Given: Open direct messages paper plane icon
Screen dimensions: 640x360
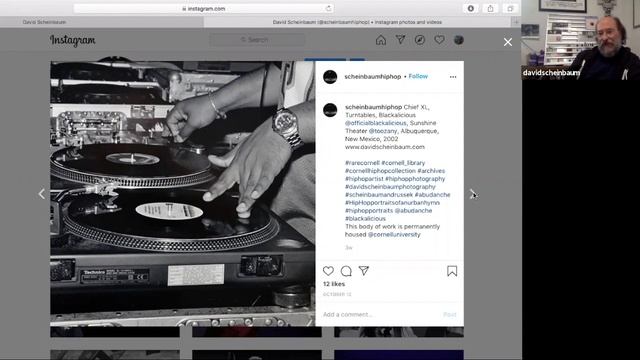Looking at the screenshot, I should (400, 39).
